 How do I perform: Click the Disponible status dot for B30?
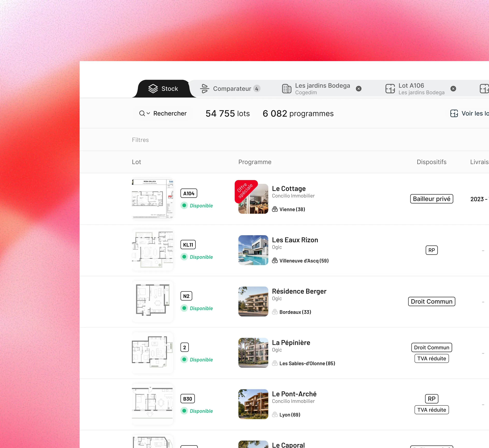point(184,411)
